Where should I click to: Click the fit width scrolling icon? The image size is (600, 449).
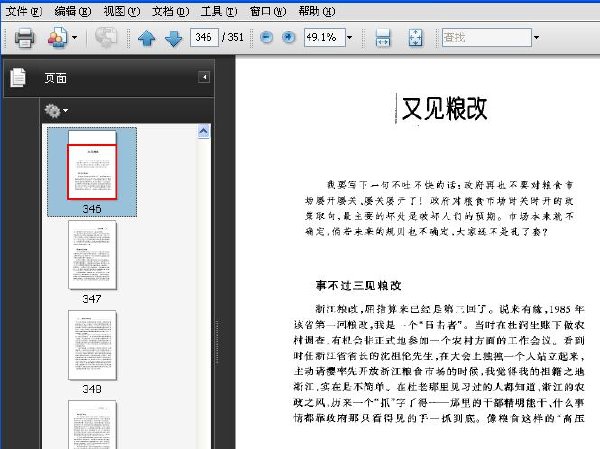pyautogui.click(x=383, y=38)
